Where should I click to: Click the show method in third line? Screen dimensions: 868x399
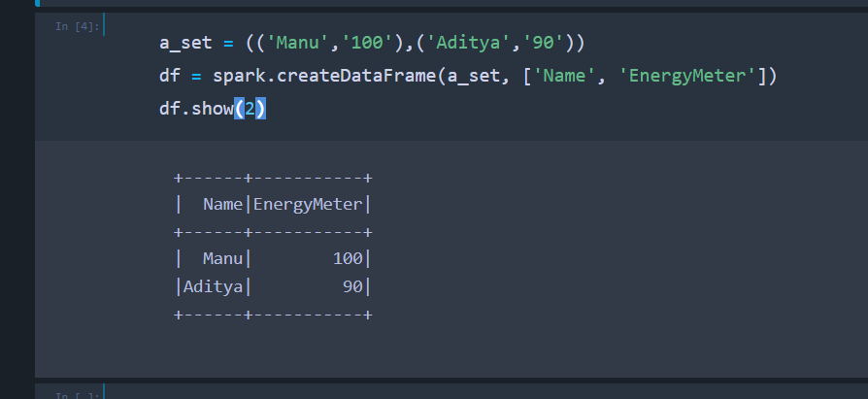click(x=211, y=108)
